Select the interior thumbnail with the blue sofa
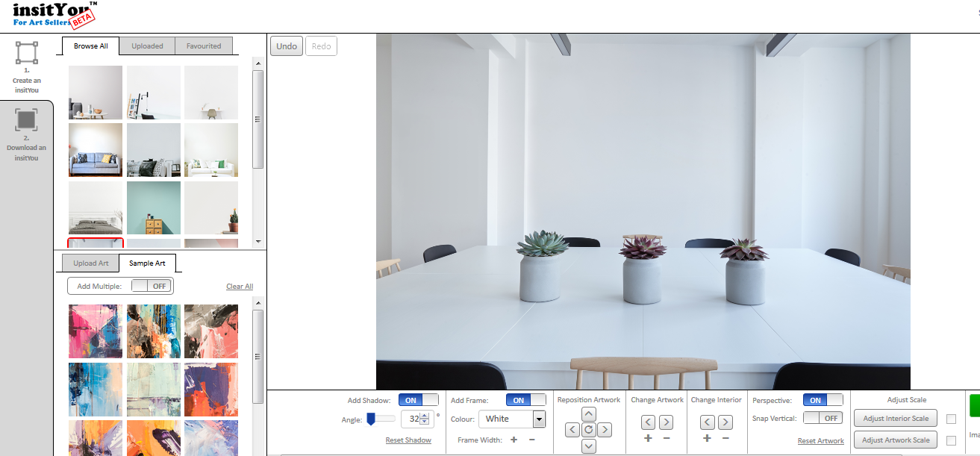This screenshot has height=456, width=980. pos(95,149)
